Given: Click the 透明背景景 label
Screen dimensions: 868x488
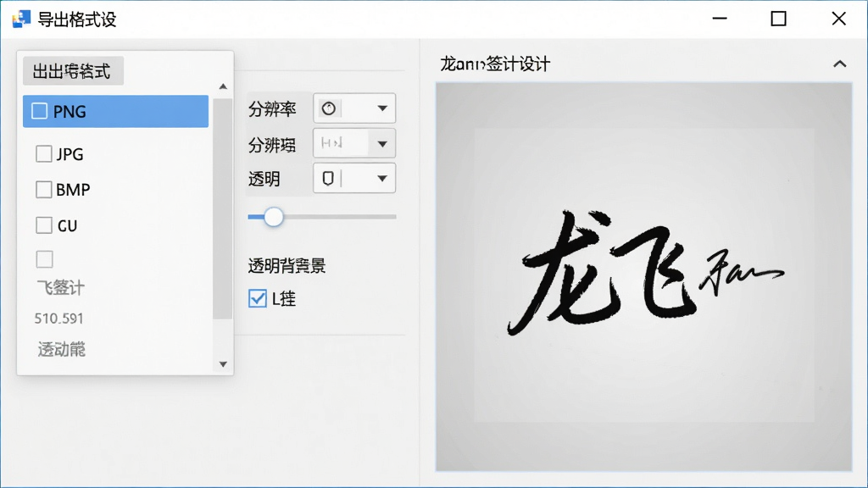Looking at the screenshot, I should click(287, 266).
